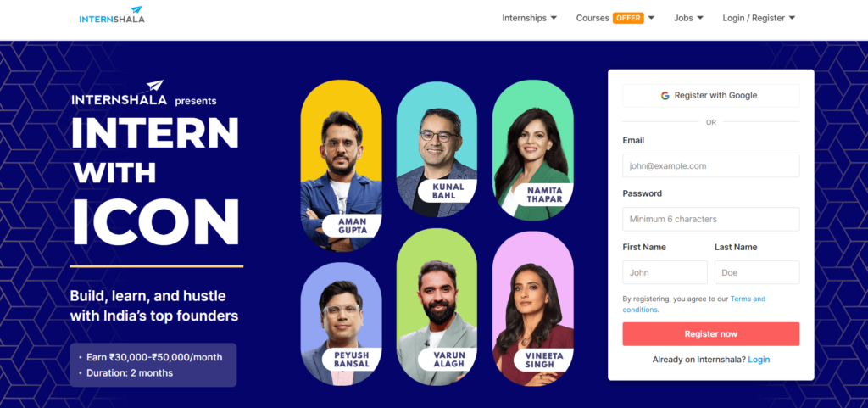Select Vineeta Singh's photo card

point(532,309)
